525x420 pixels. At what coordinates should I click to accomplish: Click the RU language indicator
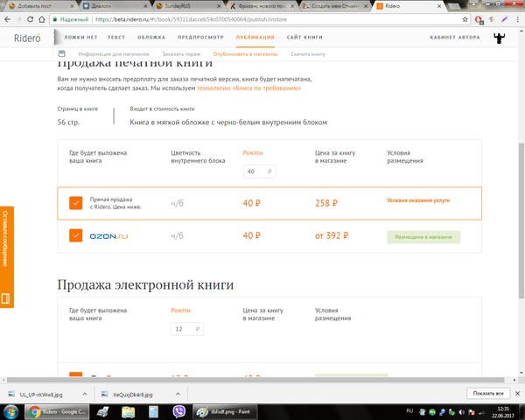(x=409, y=411)
